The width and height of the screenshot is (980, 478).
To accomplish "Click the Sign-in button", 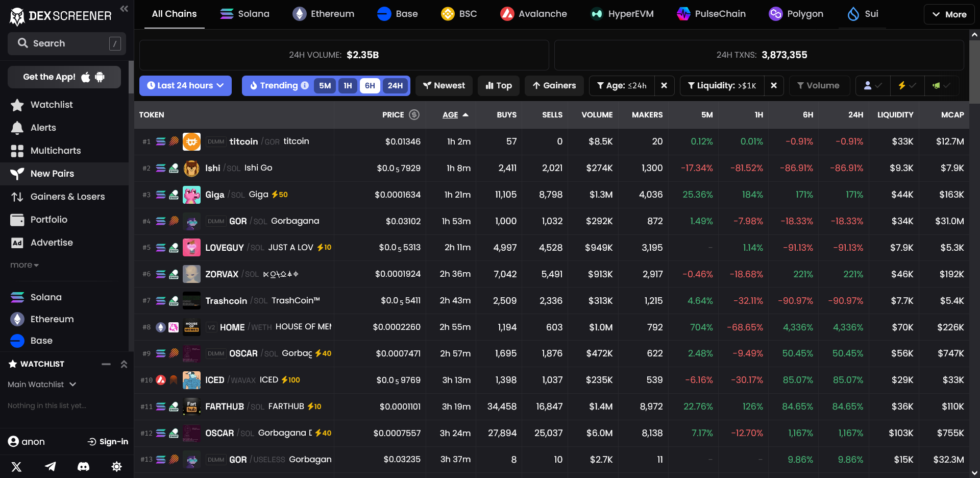I will tap(108, 441).
